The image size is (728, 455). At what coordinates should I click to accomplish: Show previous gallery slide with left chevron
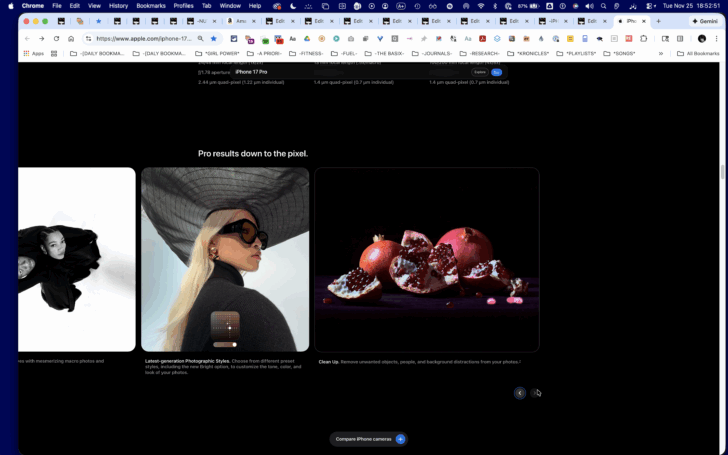click(520, 393)
